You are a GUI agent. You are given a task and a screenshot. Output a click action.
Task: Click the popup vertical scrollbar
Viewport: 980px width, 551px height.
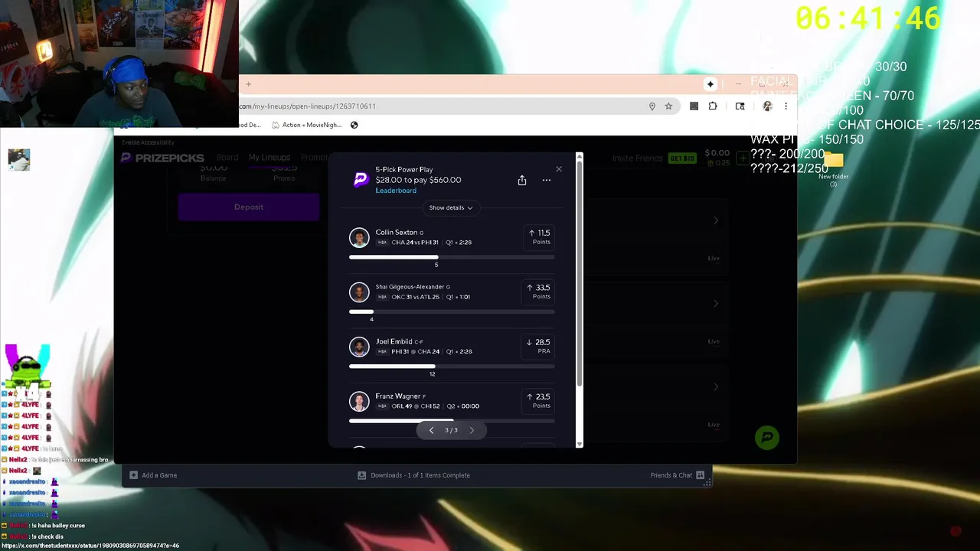pyautogui.click(x=579, y=273)
